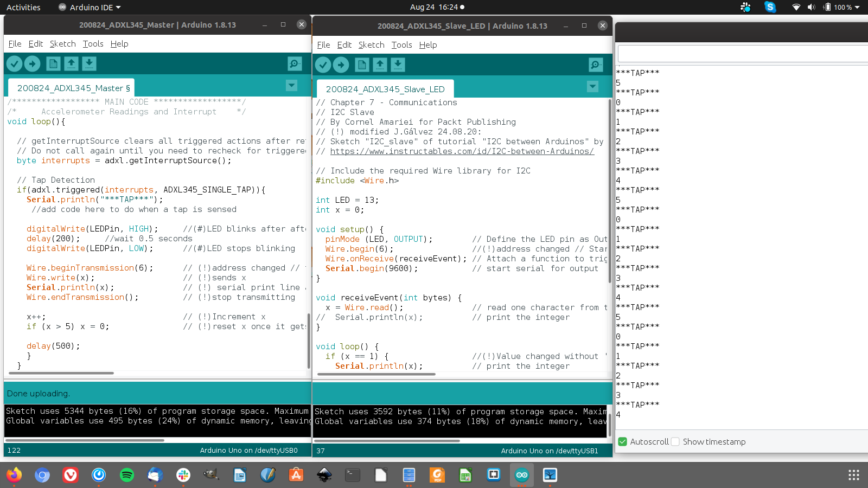Screen dimensions: 868x488
Task: Save sketch icon in Slave_LED window
Action: [398, 65]
